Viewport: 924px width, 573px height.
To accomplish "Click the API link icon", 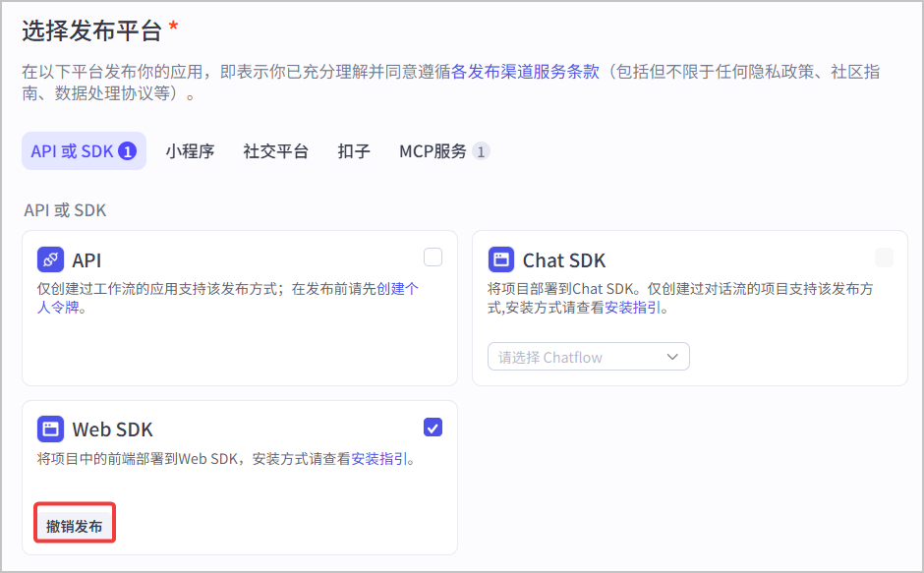I will (50, 259).
